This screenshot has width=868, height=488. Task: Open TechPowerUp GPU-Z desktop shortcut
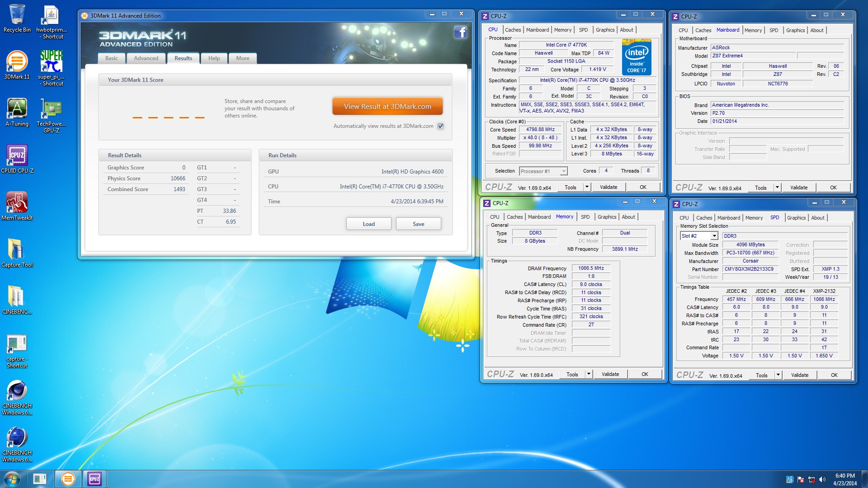[x=51, y=109]
